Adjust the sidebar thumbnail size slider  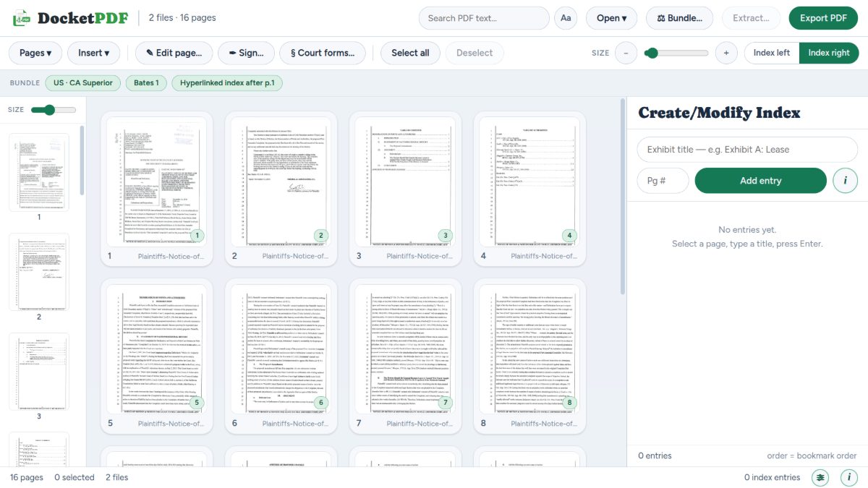tap(54, 110)
